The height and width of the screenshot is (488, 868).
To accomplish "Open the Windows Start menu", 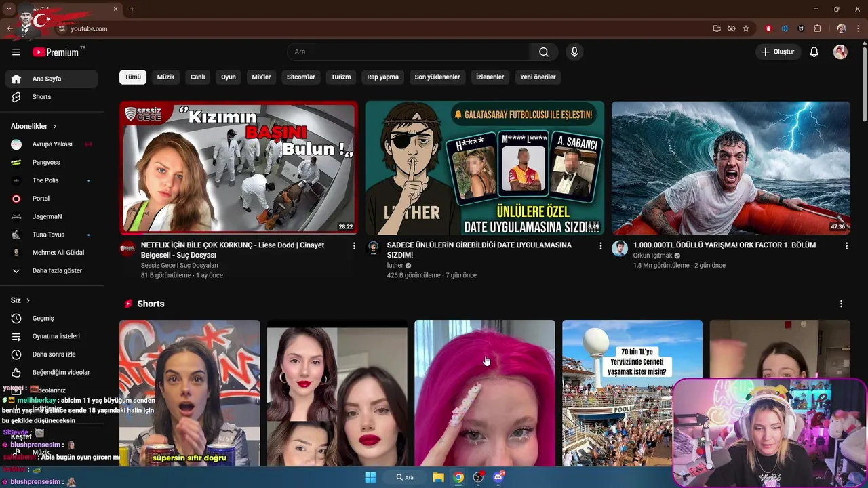I will click(370, 477).
